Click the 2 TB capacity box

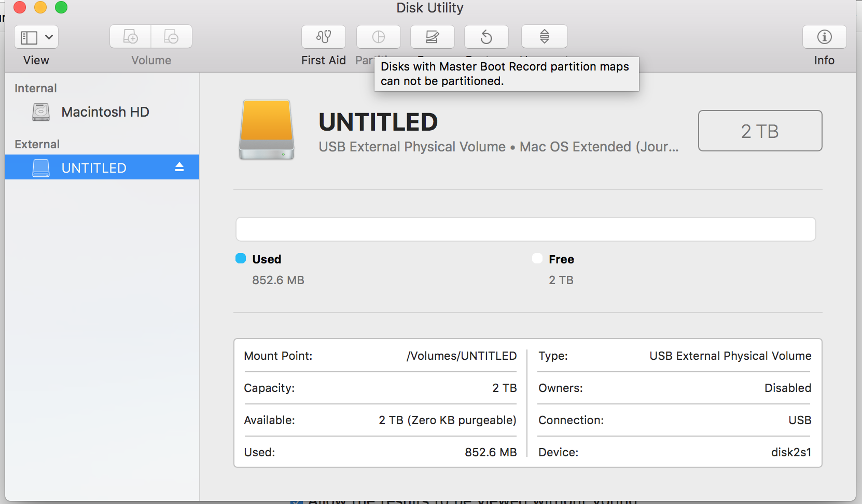point(760,131)
